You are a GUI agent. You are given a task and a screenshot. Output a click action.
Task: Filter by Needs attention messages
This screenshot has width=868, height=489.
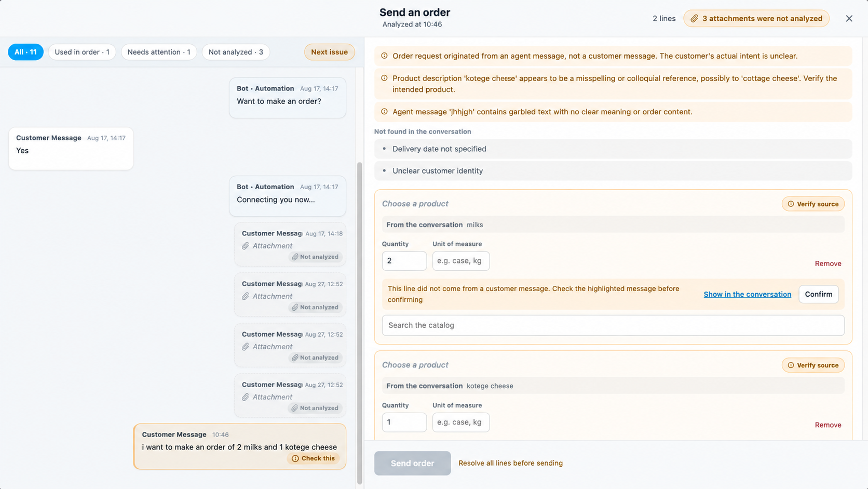point(159,52)
